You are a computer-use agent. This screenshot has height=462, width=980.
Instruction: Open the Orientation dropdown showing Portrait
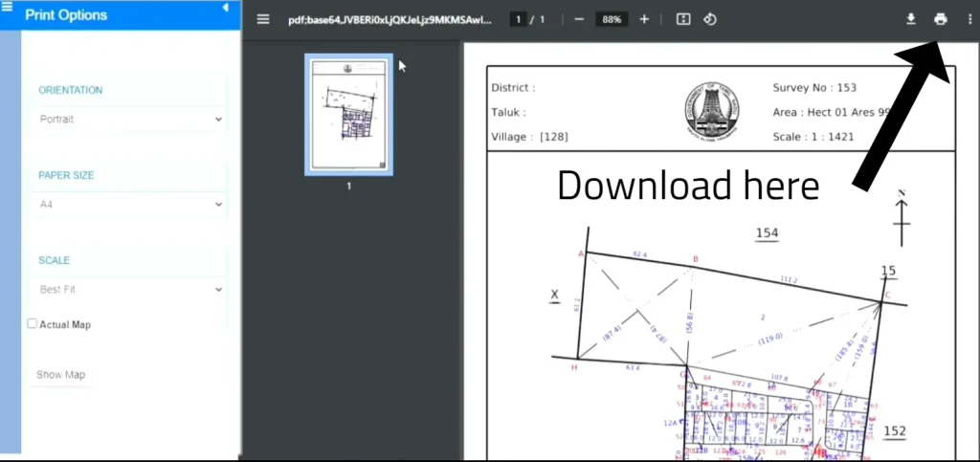[x=130, y=119]
